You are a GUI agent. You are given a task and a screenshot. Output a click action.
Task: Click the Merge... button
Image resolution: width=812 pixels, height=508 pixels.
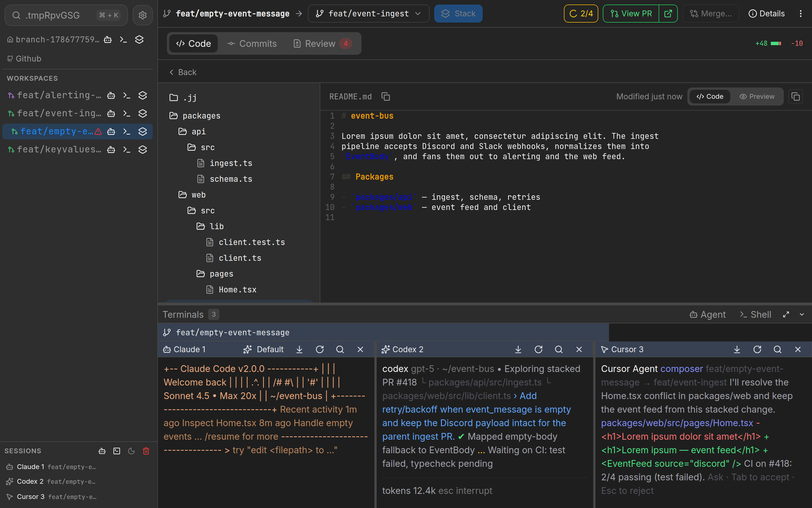[x=710, y=14]
